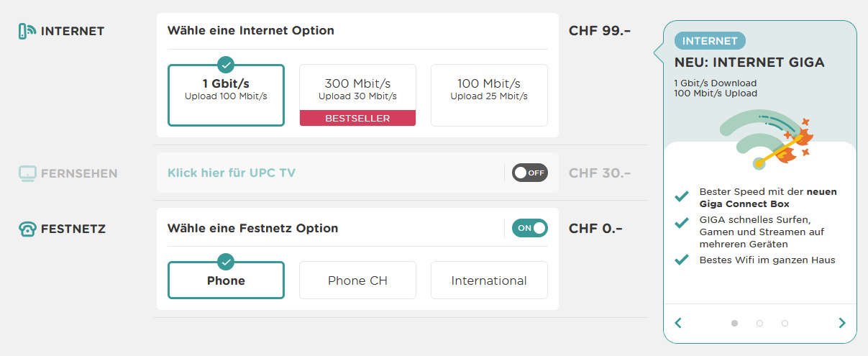Image resolution: width=868 pixels, height=356 pixels.
Task: Turn on the UPC TV toggle
Action: pyautogui.click(x=529, y=173)
